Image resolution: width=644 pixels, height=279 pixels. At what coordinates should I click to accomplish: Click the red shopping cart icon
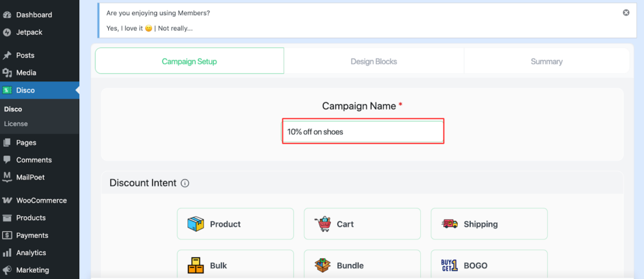(x=323, y=224)
